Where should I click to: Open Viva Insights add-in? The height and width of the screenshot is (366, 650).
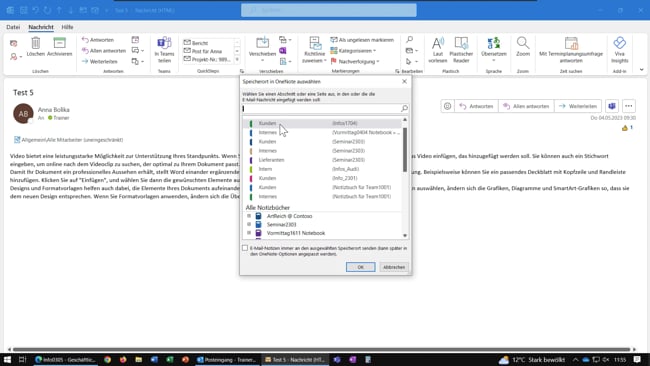click(x=619, y=49)
